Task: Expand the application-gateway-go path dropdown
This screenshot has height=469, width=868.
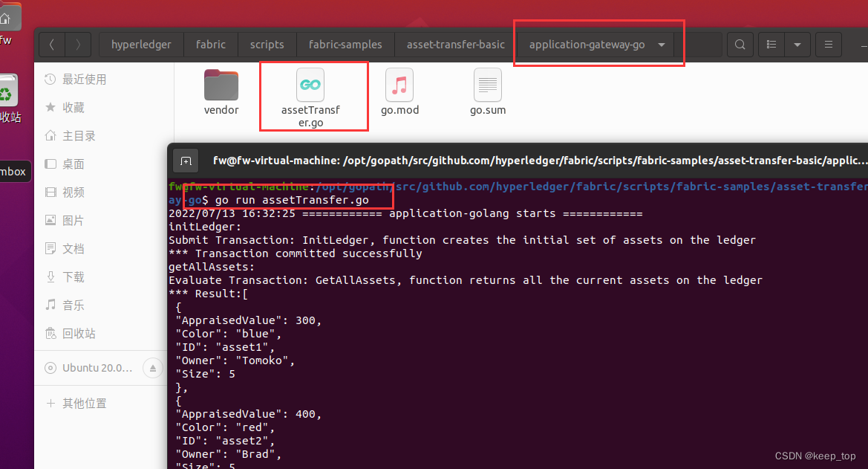Action: [662, 45]
